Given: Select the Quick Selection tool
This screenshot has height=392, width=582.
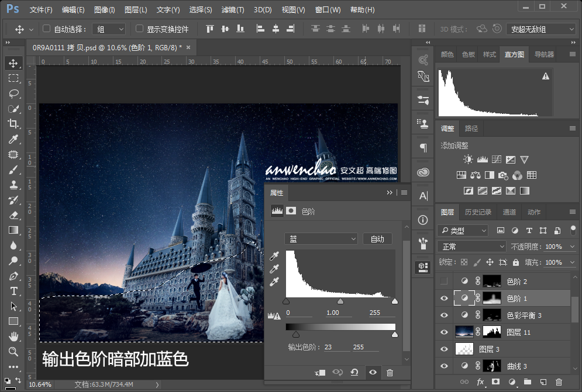Looking at the screenshot, I should click(13, 109).
